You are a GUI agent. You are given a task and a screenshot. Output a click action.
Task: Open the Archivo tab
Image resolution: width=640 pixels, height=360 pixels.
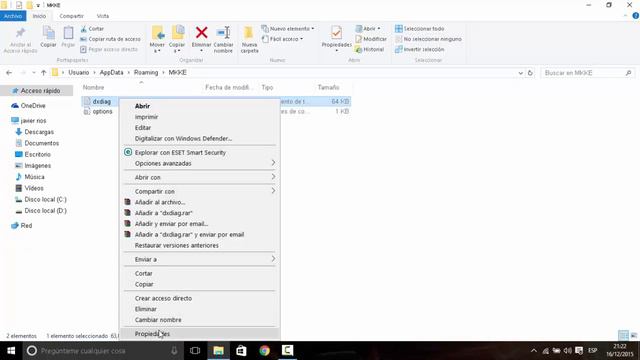coord(13,16)
